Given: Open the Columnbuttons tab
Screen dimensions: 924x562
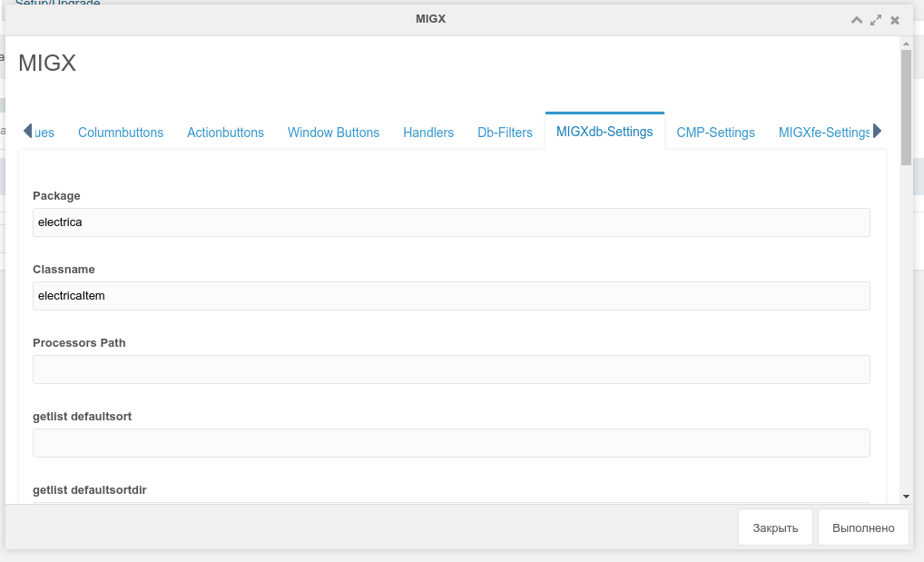Looking at the screenshot, I should 121,132.
